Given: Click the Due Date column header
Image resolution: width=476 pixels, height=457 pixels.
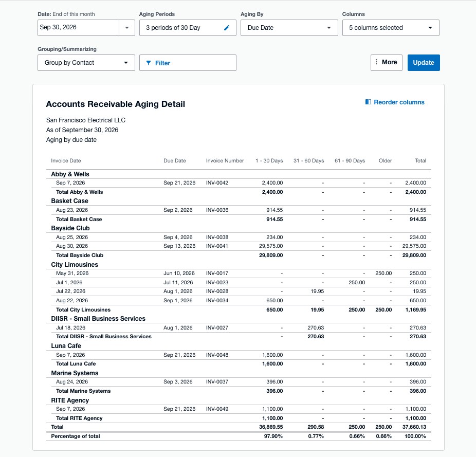Looking at the screenshot, I should (x=175, y=160).
